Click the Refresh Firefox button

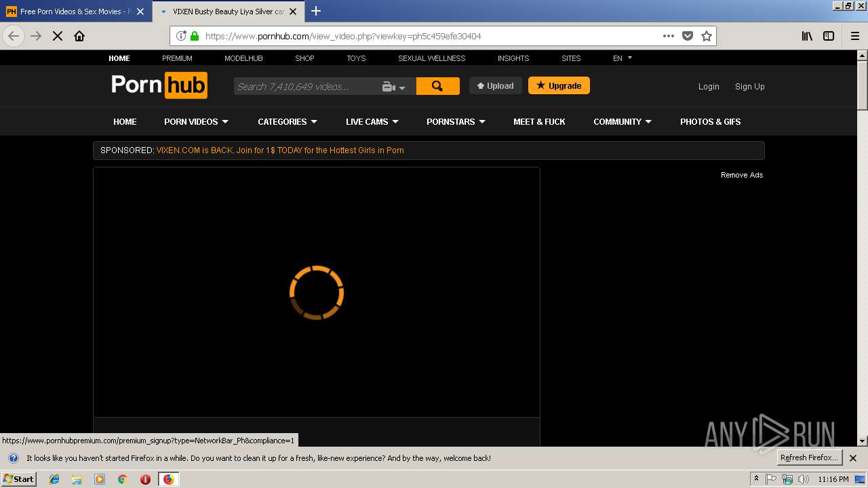pos(810,457)
